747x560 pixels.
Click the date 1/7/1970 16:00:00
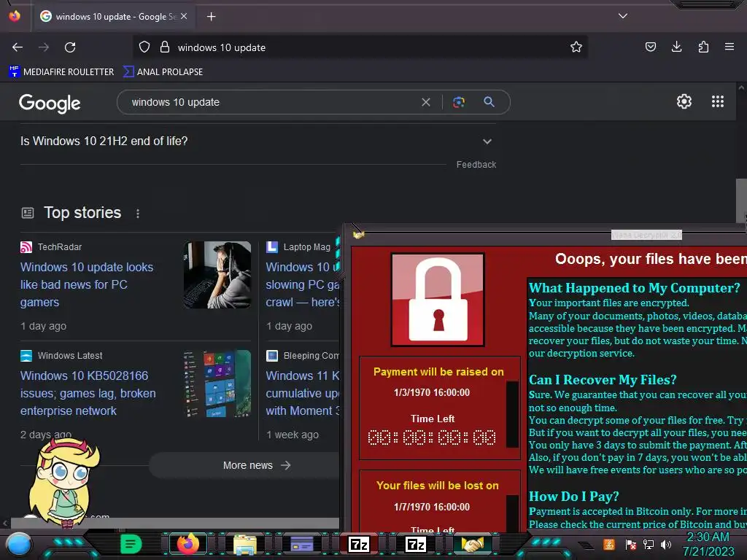432,507
